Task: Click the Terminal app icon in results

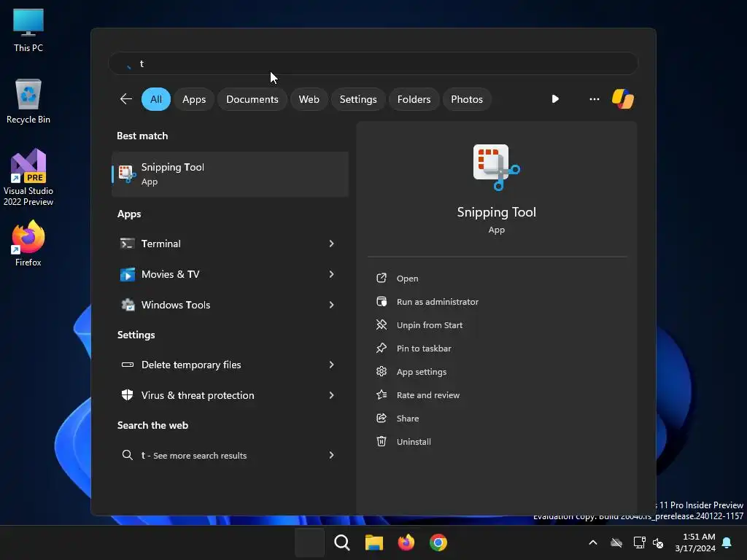Action: tap(127, 244)
